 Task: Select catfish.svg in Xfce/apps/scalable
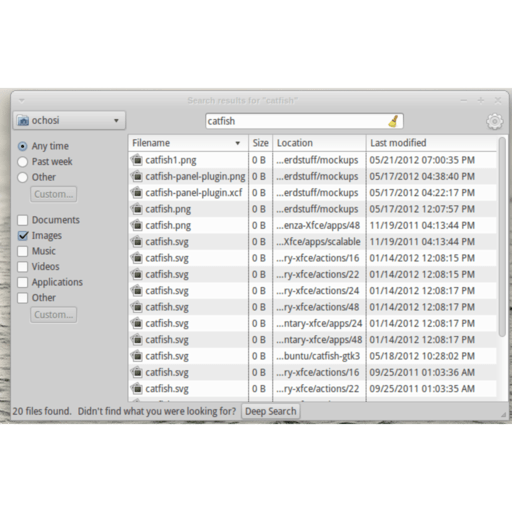(x=167, y=242)
